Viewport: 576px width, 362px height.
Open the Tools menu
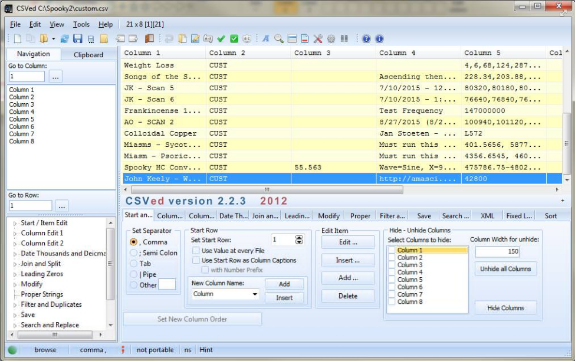click(x=81, y=25)
